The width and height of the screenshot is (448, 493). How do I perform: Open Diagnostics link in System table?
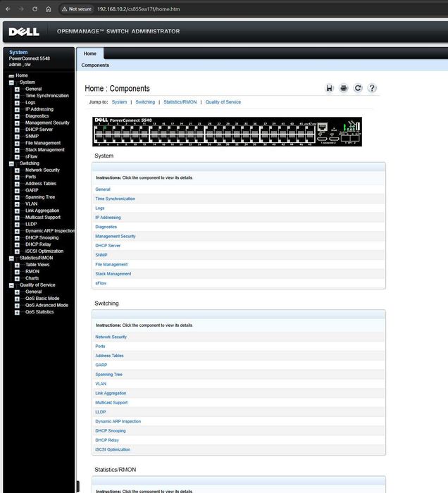coord(106,227)
